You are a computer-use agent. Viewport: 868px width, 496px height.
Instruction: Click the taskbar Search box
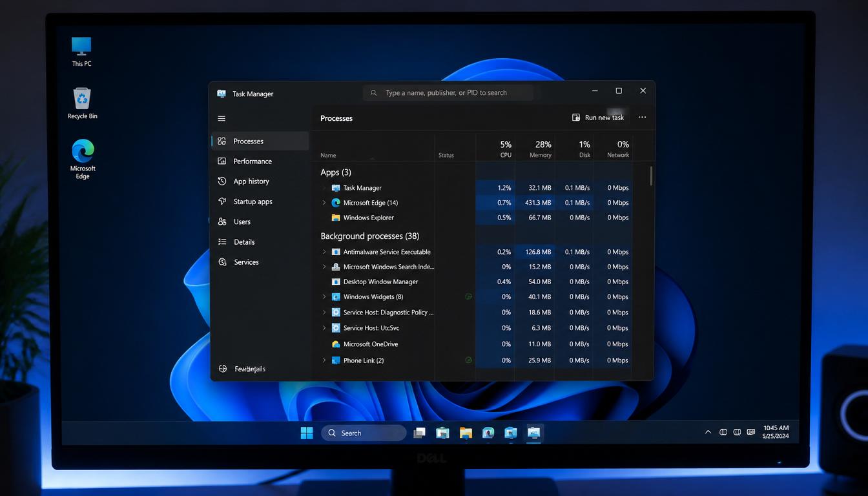point(364,433)
